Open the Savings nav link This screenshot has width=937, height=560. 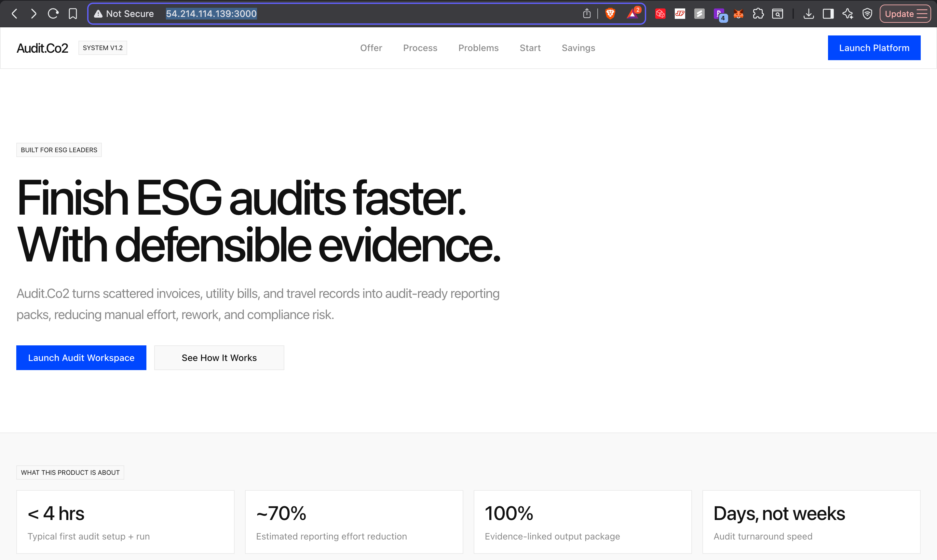click(x=578, y=48)
